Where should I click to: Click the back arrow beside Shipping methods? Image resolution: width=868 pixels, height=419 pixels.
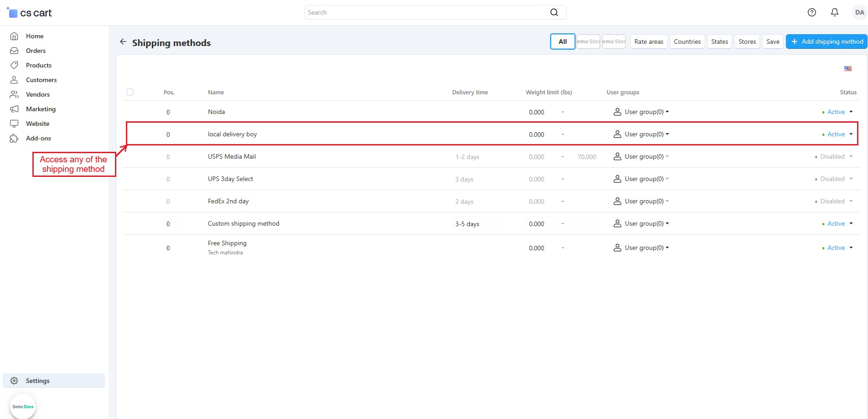tap(123, 42)
